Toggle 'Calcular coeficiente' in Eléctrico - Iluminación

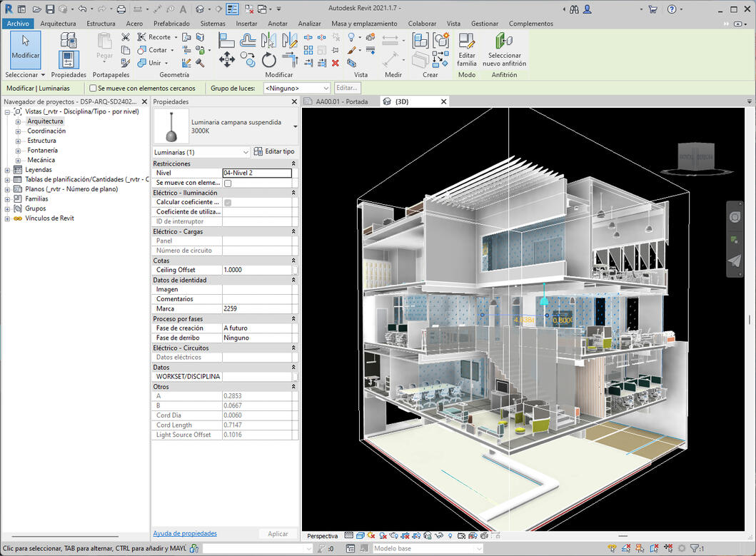226,202
